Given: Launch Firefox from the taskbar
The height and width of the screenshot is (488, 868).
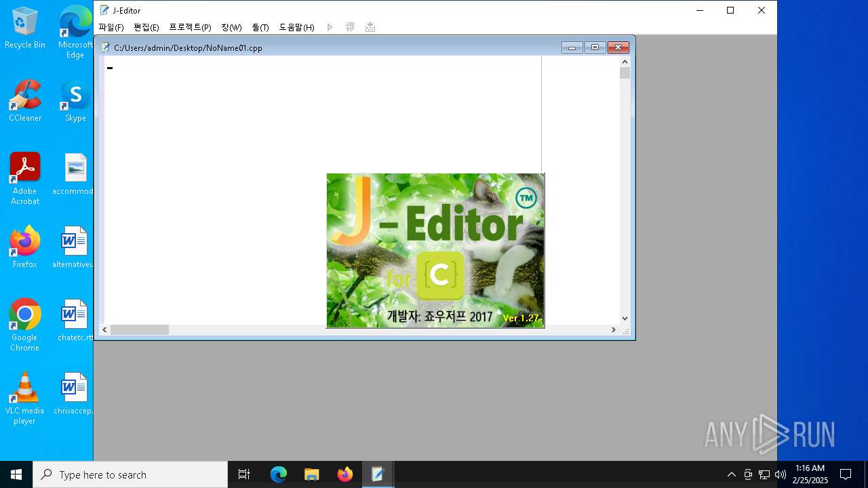Looking at the screenshot, I should pos(344,474).
